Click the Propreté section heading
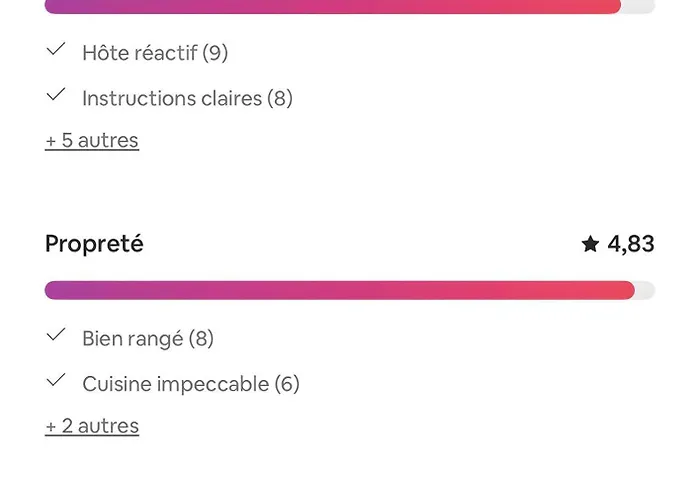 94,244
